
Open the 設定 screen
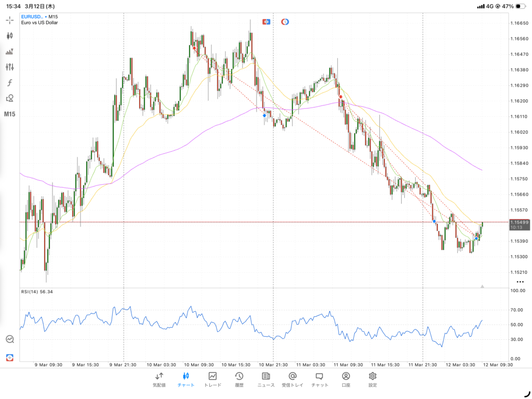coord(372,379)
